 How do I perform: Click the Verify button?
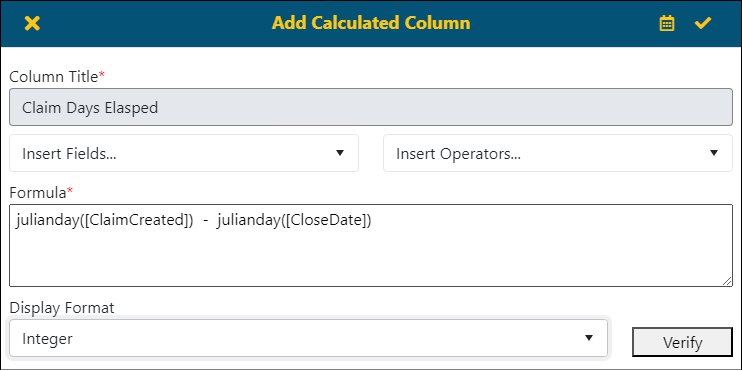coord(682,342)
